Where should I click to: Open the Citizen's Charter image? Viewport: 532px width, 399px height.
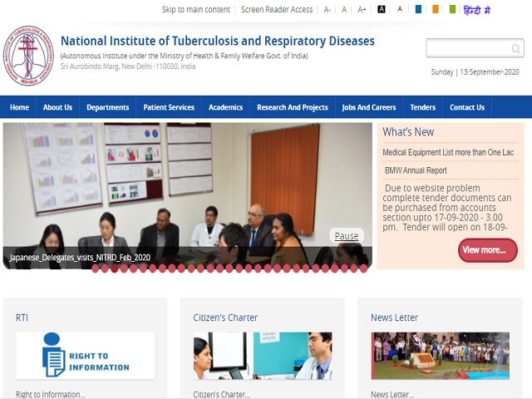tap(263, 356)
